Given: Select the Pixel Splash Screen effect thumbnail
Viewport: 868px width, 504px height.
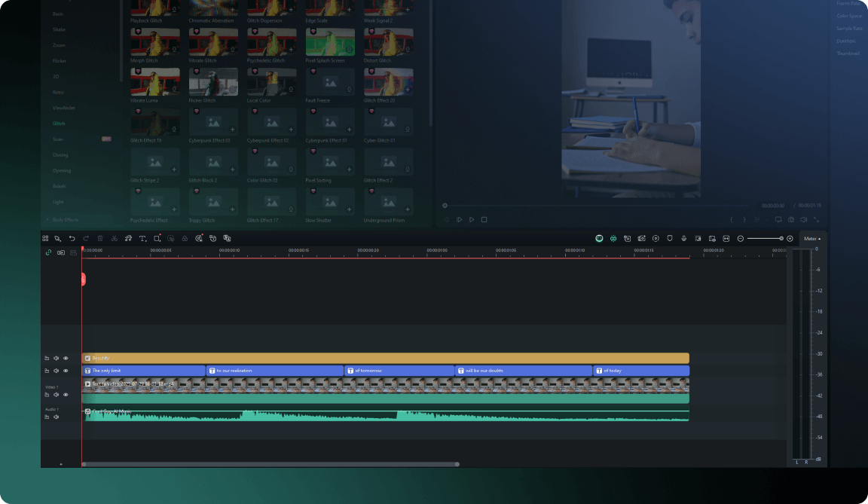Looking at the screenshot, I should click(330, 42).
